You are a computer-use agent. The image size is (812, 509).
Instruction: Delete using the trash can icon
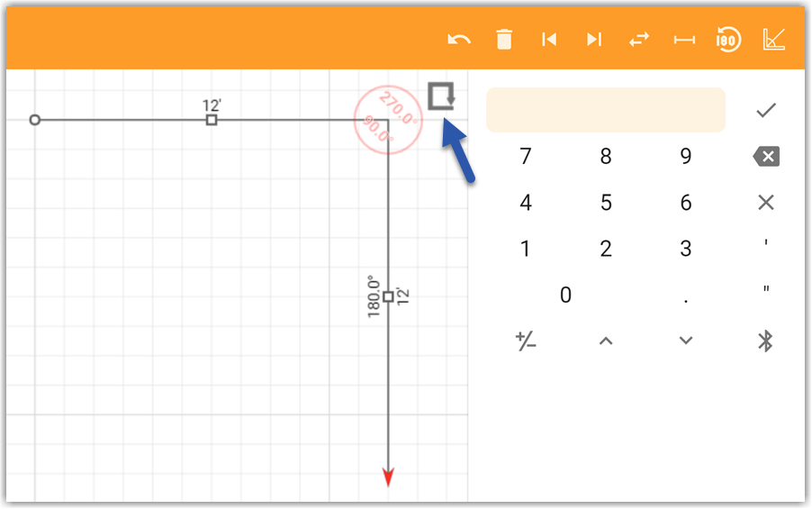pyautogui.click(x=504, y=40)
